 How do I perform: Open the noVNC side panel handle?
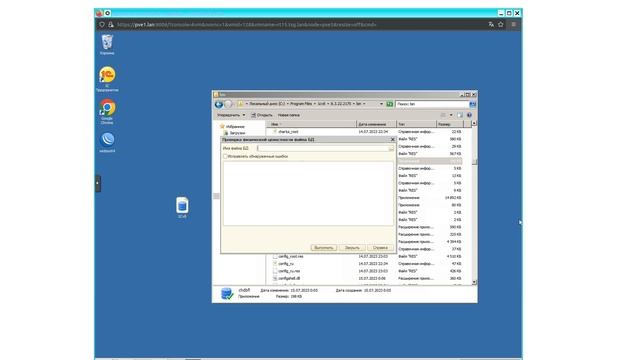click(98, 183)
